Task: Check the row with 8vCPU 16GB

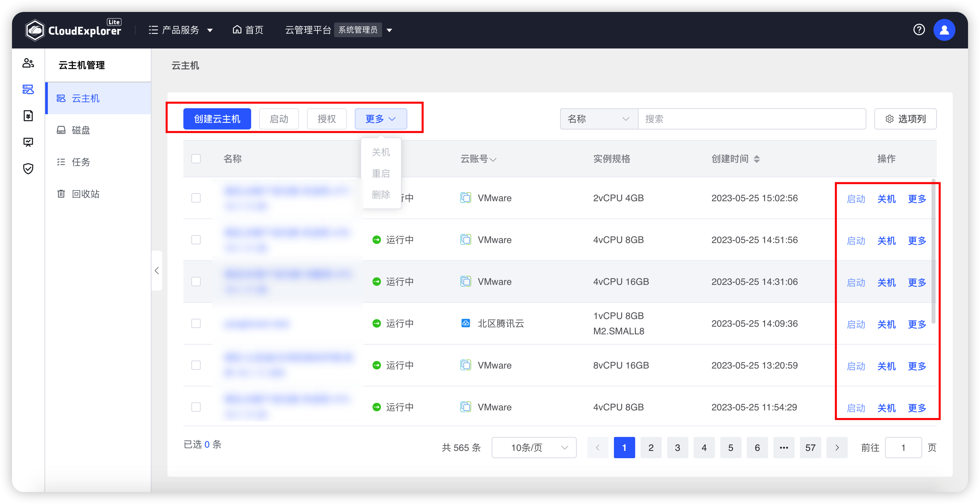Action: click(x=196, y=365)
